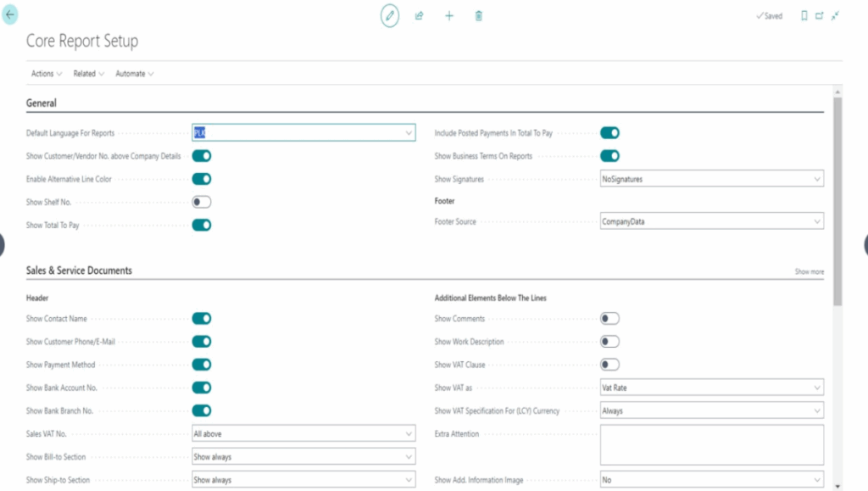The image size is (868, 491).
Task: Toggle Show Business Terms On Reports
Action: pos(609,156)
